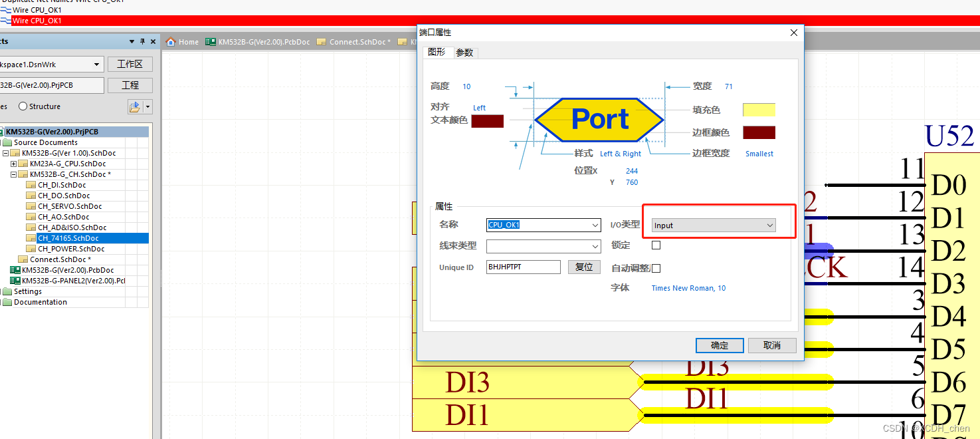Click the dropdown triangle icon on Projects panel header
Image resolution: width=980 pixels, height=439 pixels.
(x=131, y=41)
